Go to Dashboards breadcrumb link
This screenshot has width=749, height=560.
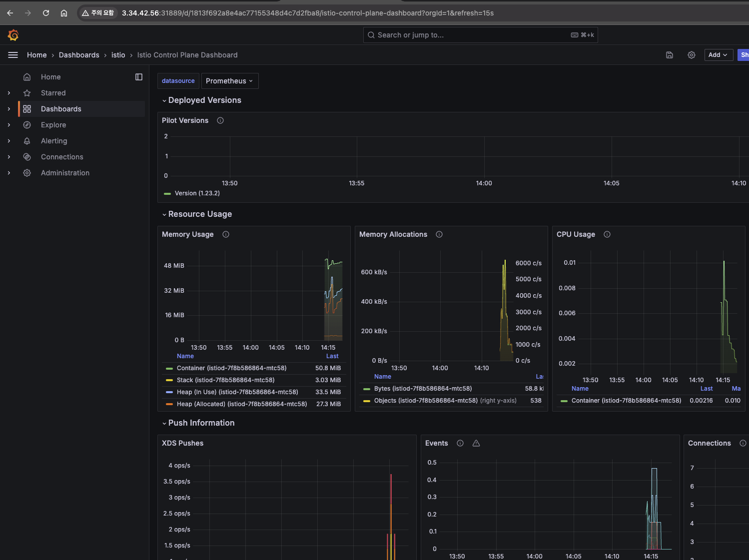[79, 55]
